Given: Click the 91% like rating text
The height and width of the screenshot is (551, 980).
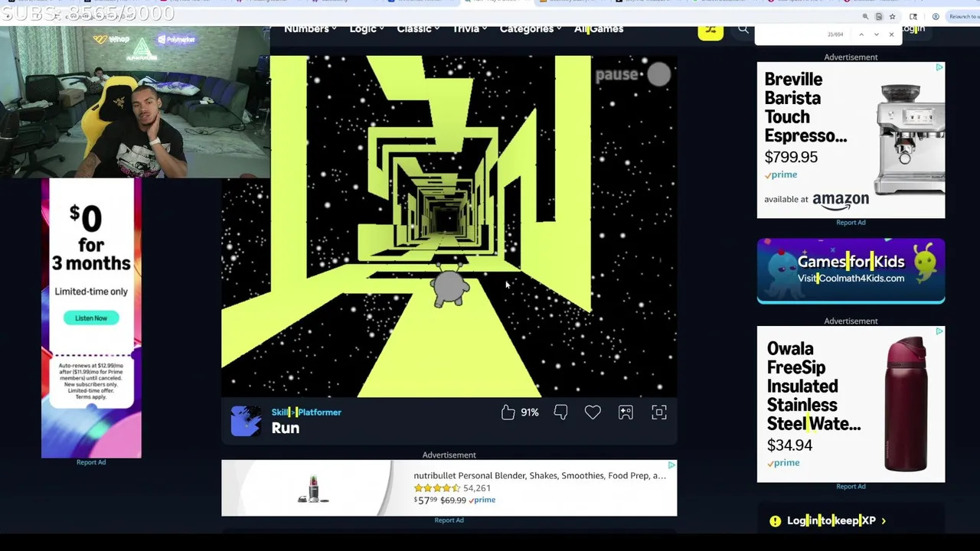Looking at the screenshot, I should pos(530,412).
